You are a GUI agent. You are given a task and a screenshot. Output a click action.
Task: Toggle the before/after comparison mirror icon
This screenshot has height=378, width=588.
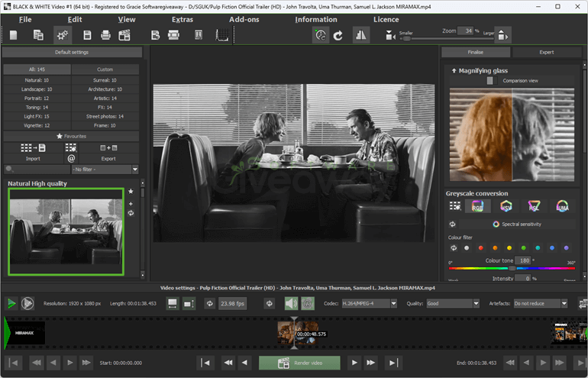point(360,35)
